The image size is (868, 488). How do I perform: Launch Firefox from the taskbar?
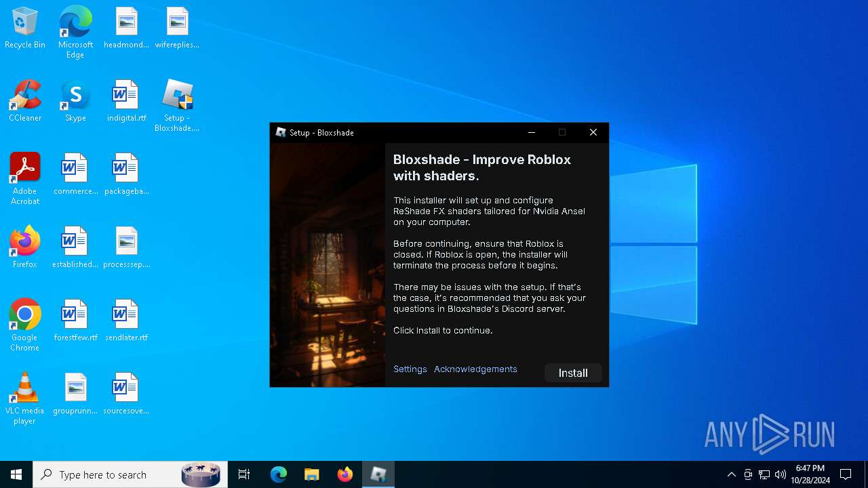coord(344,474)
